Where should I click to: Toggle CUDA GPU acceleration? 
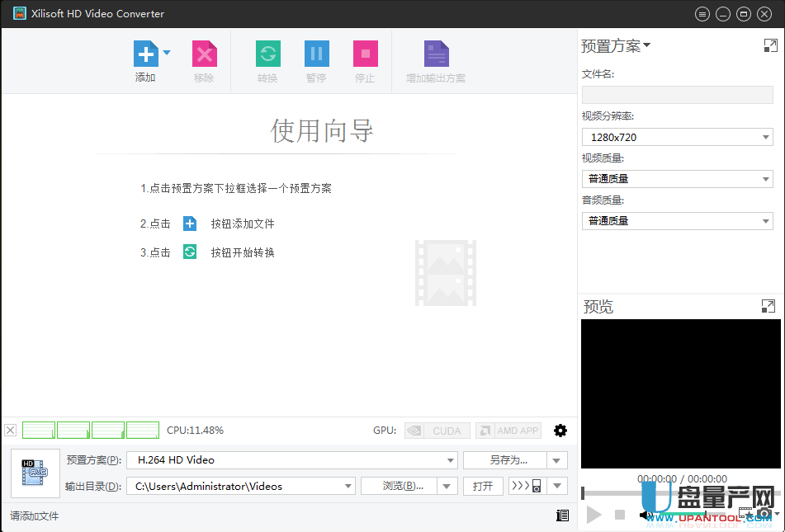(x=437, y=431)
